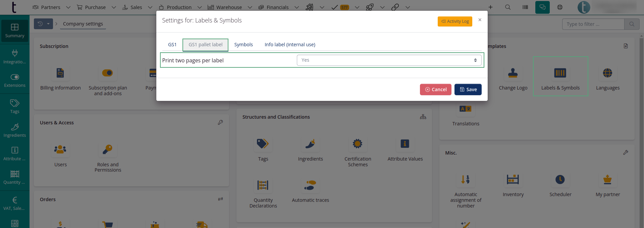
Task: Open Certification Schemes settings
Action: pos(357,144)
